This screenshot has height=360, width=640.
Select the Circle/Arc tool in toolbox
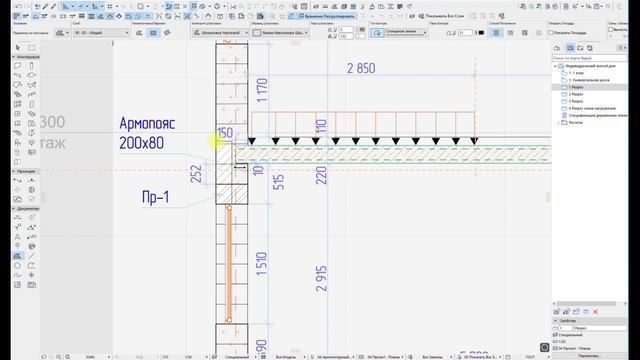[x=18, y=266]
